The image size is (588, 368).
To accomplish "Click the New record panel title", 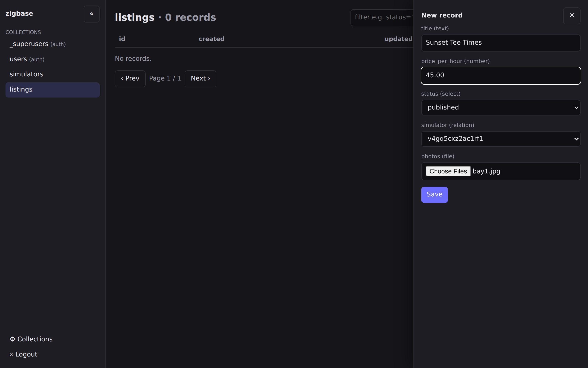I will pos(442,15).
